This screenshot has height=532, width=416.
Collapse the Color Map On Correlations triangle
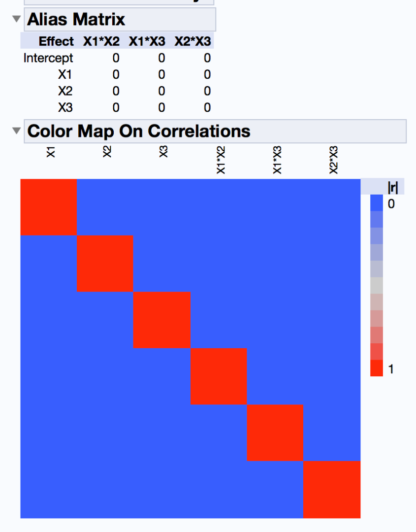(17, 131)
